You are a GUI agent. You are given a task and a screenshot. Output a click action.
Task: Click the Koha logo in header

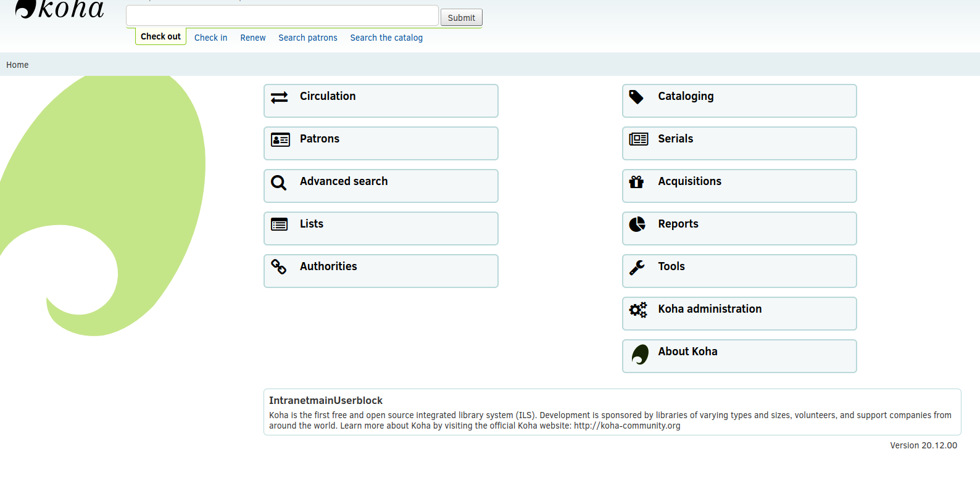60,9
